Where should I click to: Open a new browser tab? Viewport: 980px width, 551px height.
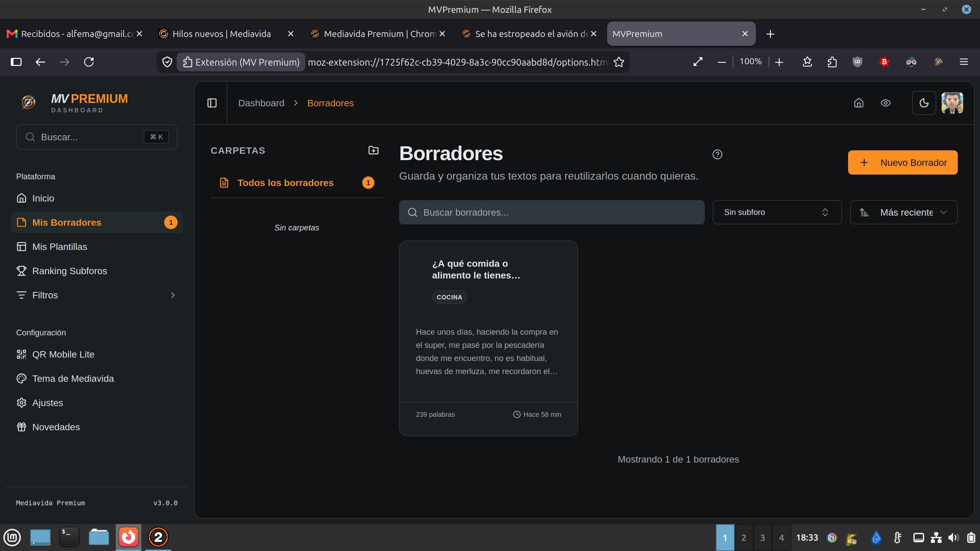pos(770,34)
